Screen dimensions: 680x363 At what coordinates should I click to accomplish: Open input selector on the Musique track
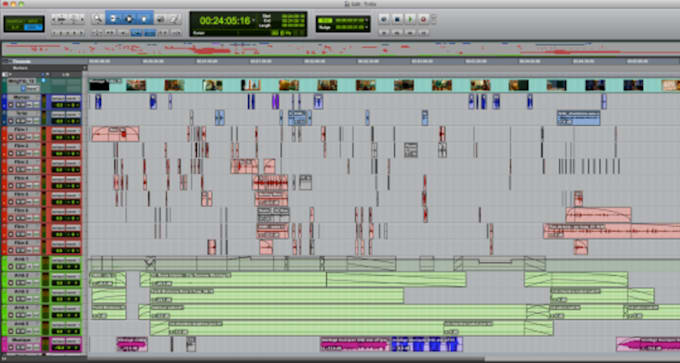(x=58, y=341)
